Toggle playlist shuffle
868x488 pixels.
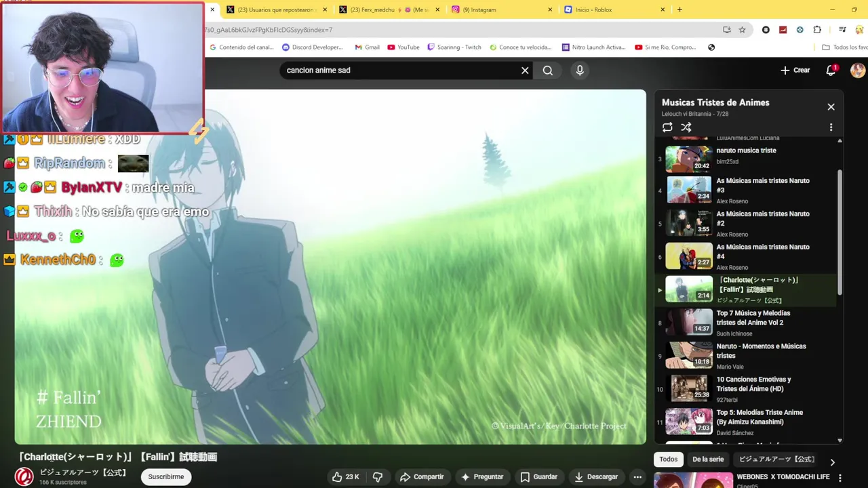pos(686,127)
